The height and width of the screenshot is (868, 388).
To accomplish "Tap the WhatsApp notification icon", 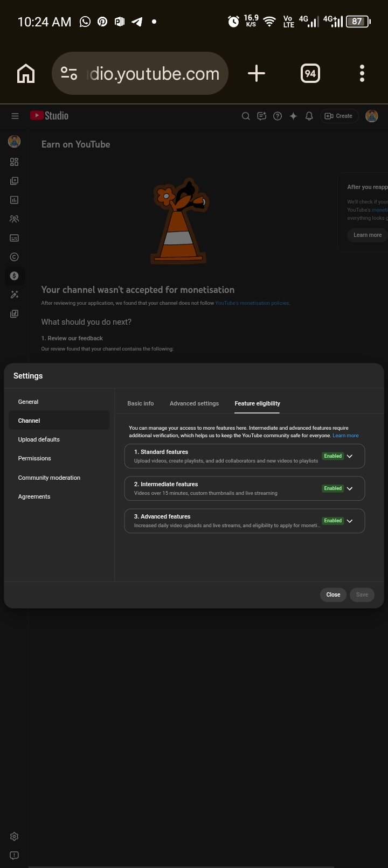I will coord(85,22).
